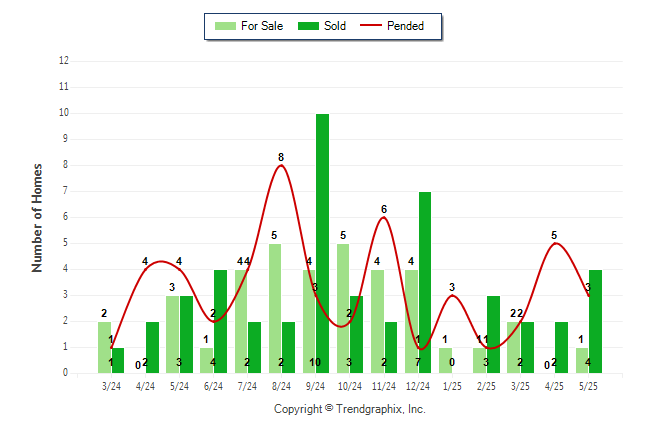The height and width of the screenshot is (434, 646).
Task: Click the Sold bar for 12/24
Action: [x=425, y=282]
